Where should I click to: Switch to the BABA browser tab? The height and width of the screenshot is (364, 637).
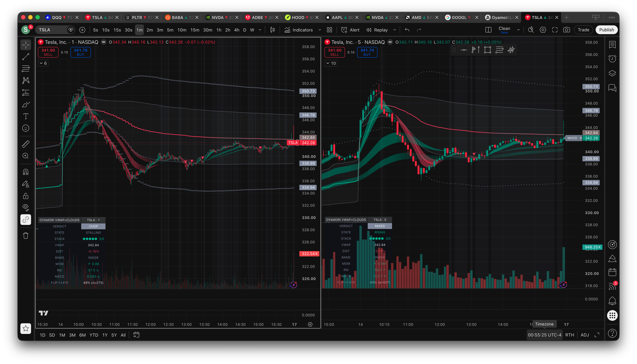(182, 17)
